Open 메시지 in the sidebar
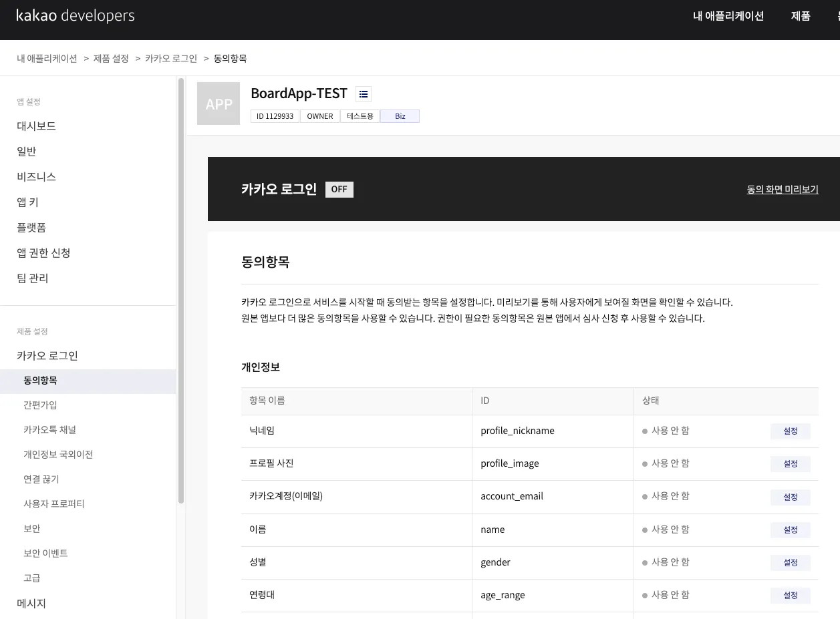840x619 pixels. point(31,604)
